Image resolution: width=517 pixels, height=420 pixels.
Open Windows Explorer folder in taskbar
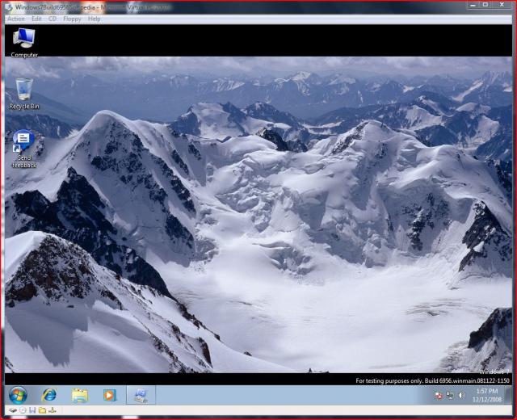point(79,395)
